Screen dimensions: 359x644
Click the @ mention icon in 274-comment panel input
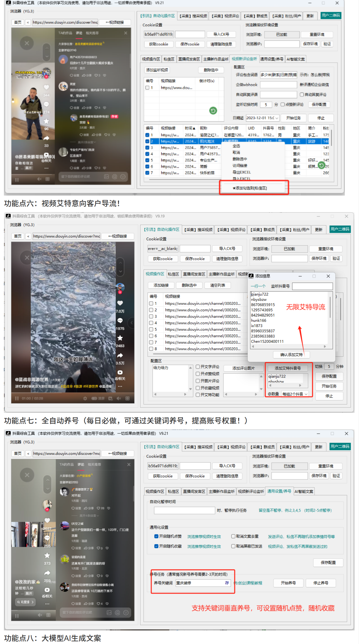[115, 176]
